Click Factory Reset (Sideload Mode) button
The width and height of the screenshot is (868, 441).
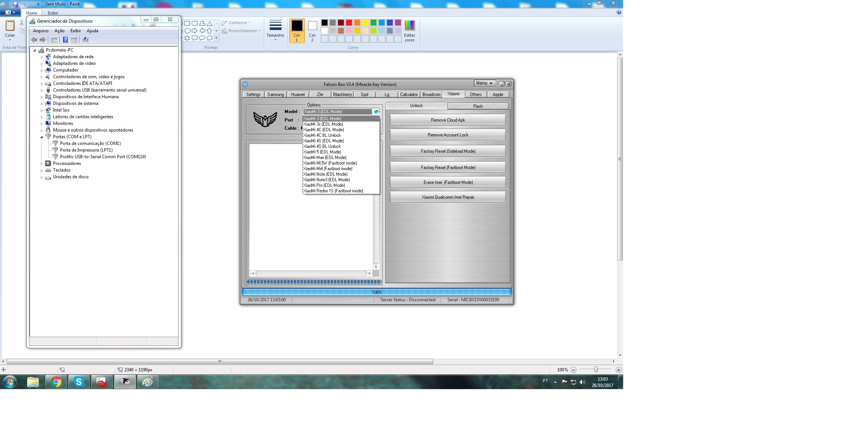pyautogui.click(x=448, y=151)
